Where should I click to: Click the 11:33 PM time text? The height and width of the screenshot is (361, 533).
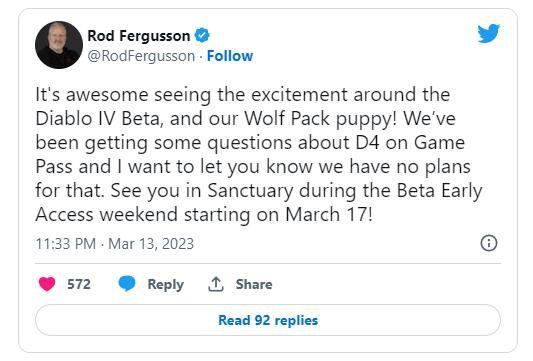[x=66, y=244]
